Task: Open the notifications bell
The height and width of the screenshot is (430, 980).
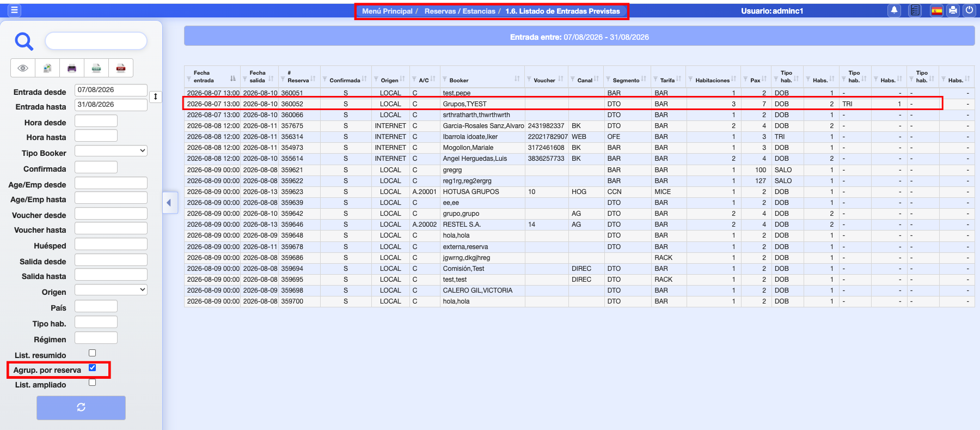Action: [894, 10]
